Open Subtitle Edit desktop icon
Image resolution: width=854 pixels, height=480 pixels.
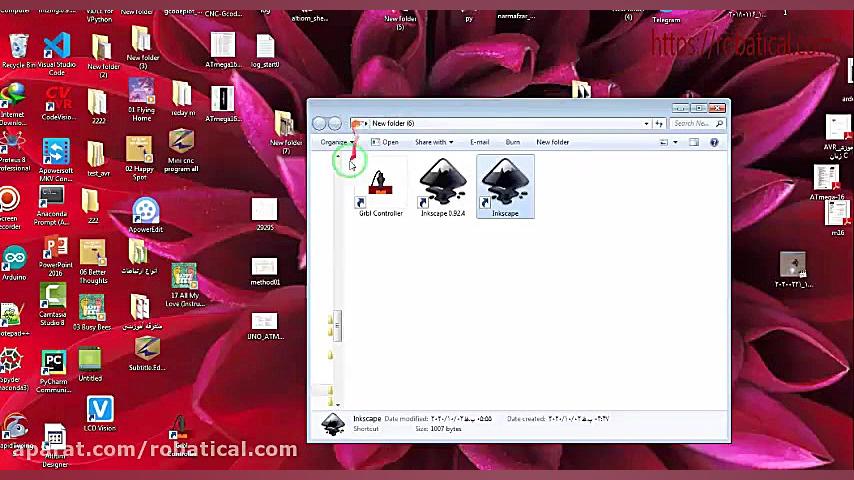click(147, 354)
